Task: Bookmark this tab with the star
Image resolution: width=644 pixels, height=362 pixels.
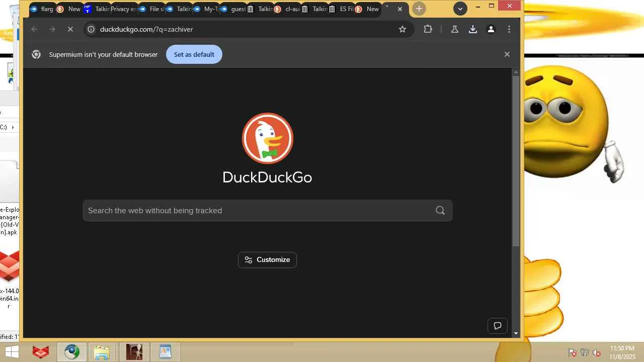Action: pyautogui.click(x=403, y=29)
